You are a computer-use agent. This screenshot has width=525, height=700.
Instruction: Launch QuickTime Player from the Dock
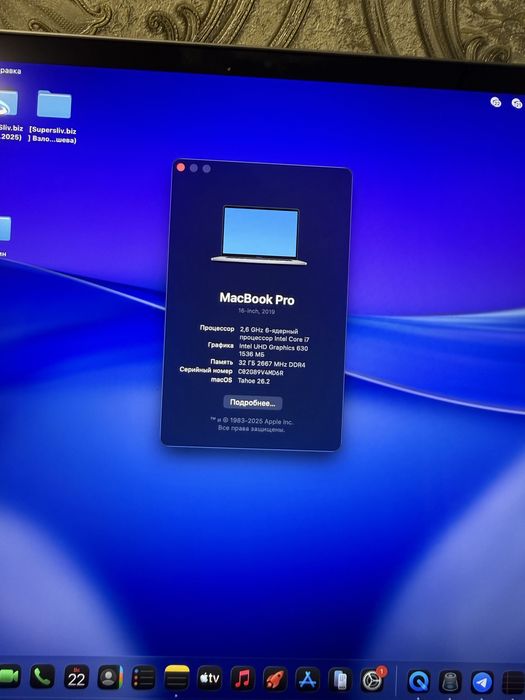pos(419,682)
